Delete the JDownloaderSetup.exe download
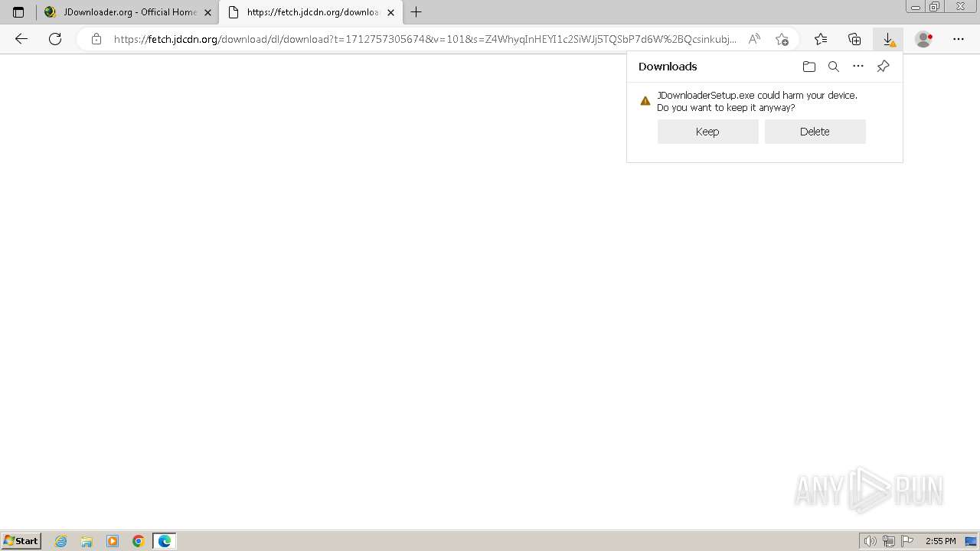Image resolution: width=980 pixels, height=551 pixels. [815, 132]
